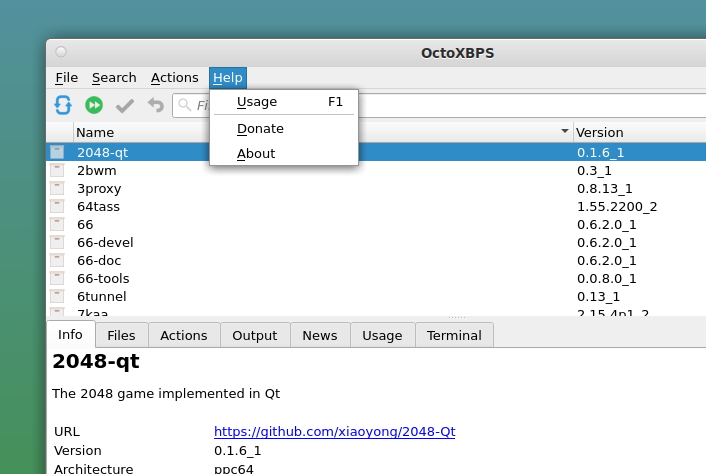Click the sync database toolbar icon

pos(63,105)
